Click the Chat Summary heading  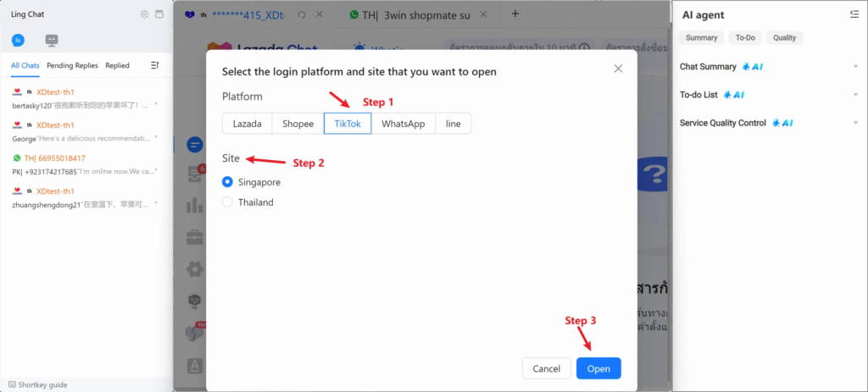point(708,67)
